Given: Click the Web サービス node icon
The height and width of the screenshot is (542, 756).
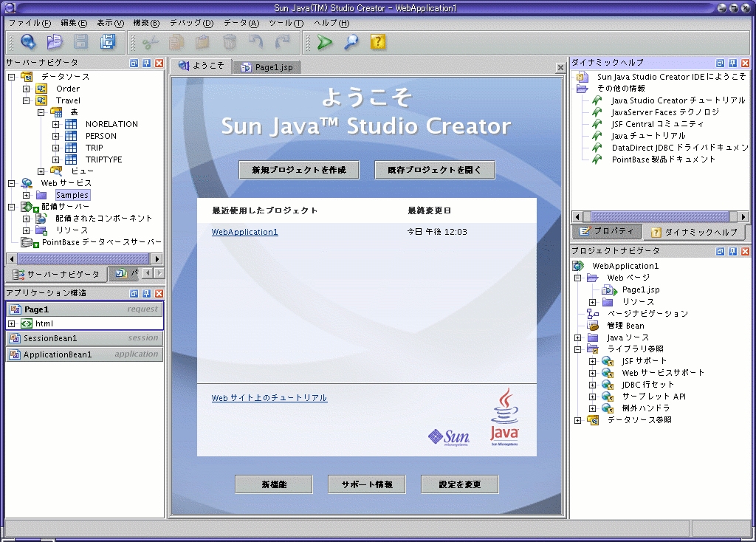Looking at the screenshot, I should tap(27, 183).
